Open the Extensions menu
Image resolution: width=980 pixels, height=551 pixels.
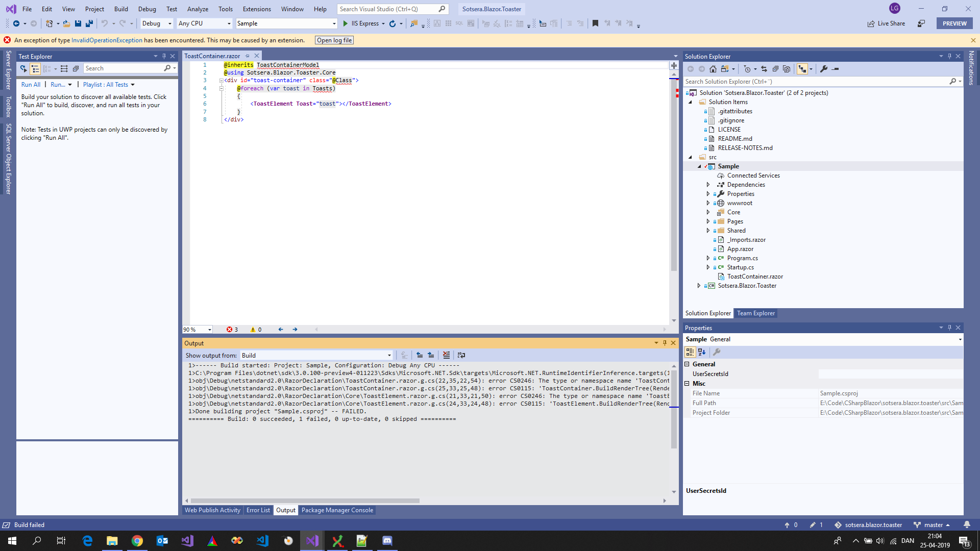pos(257,9)
